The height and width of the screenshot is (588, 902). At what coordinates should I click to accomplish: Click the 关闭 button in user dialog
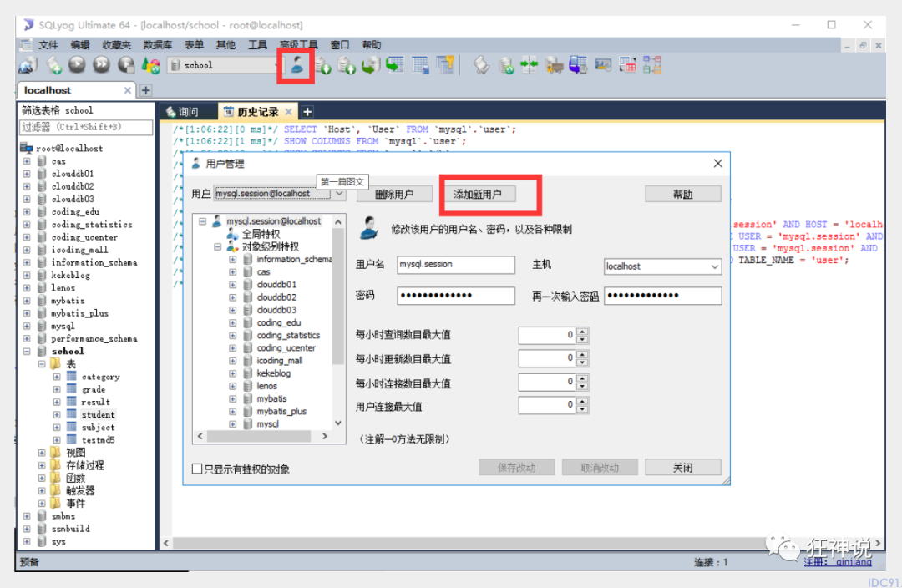683,467
